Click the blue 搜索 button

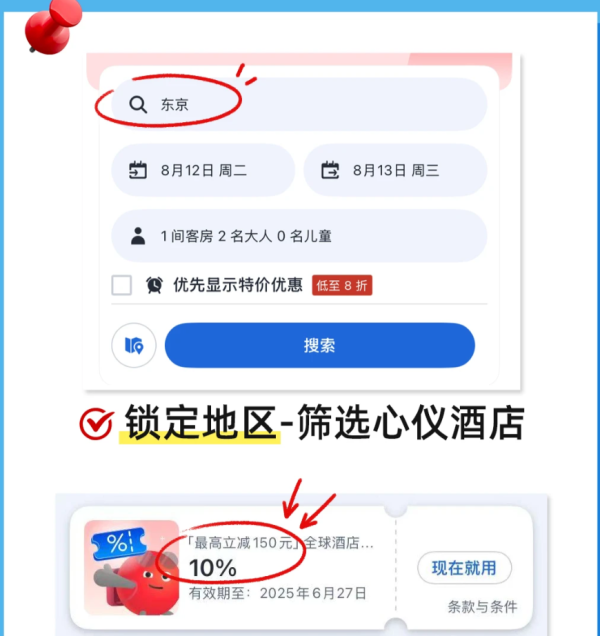point(320,345)
